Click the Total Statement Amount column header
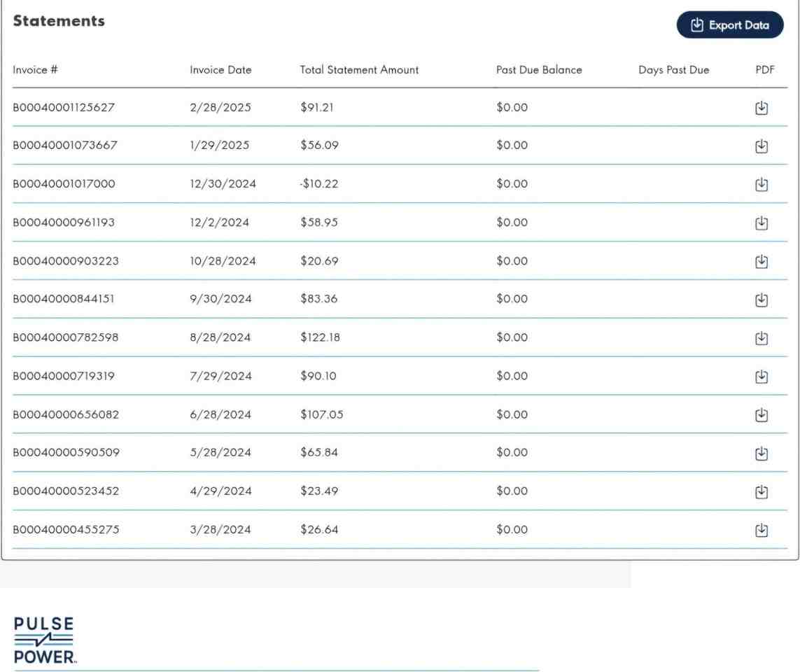The height and width of the screenshot is (672, 800). (x=358, y=70)
